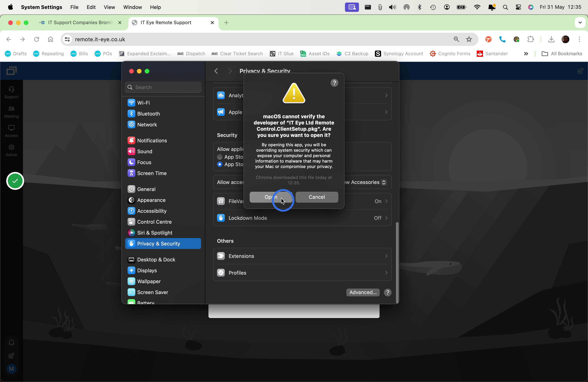Viewport: 588px width, 382px height.
Task: Go back in System Settings navigation
Action: pos(216,71)
